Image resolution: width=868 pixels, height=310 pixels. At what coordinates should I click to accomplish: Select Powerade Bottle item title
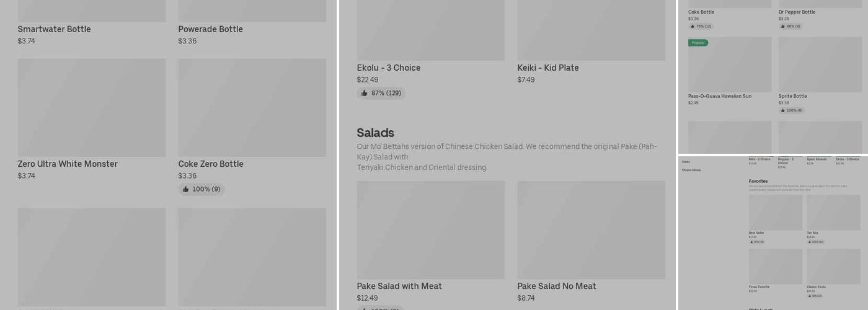tap(211, 29)
